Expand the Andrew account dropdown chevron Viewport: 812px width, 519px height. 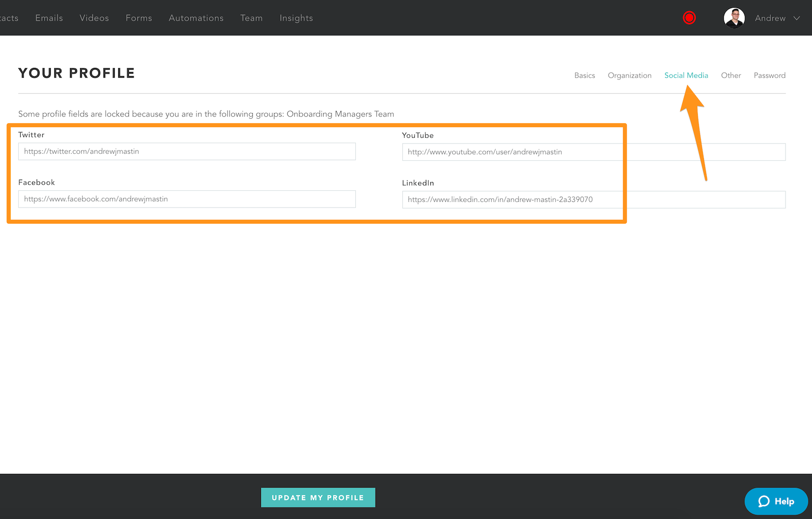797,18
